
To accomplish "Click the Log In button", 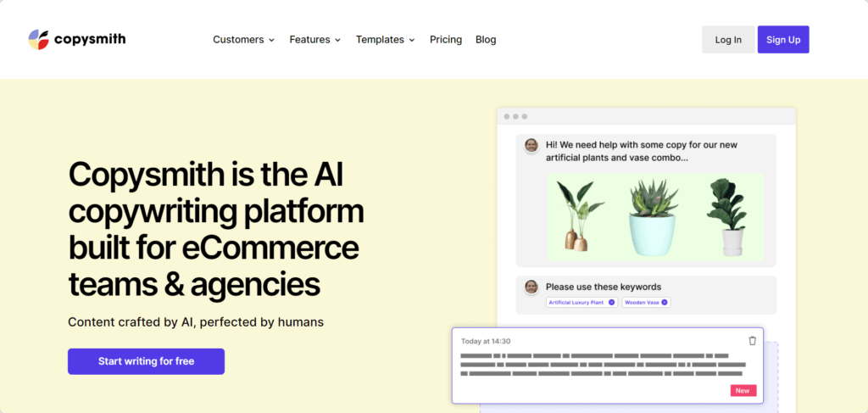I will coord(728,39).
